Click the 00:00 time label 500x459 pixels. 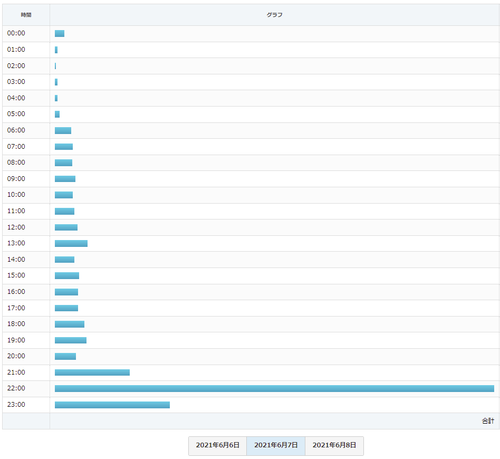click(16, 33)
